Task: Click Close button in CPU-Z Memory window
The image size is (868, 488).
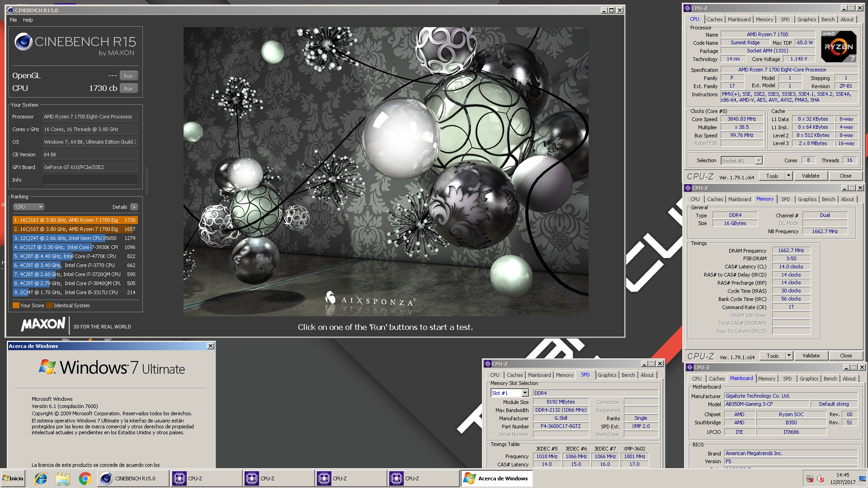Action: (x=846, y=356)
